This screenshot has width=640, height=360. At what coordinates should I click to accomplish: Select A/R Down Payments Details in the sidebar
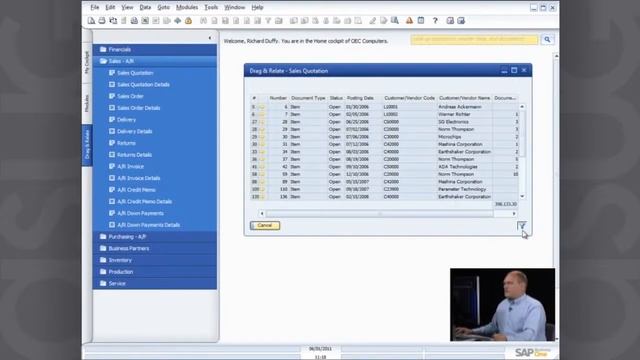pyautogui.click(x=148, y=225)
